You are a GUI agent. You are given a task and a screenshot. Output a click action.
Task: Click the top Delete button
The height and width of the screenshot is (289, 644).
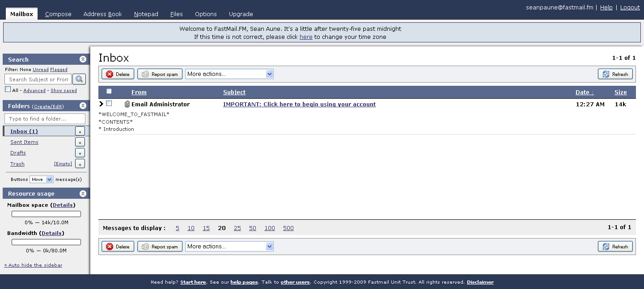118,74
